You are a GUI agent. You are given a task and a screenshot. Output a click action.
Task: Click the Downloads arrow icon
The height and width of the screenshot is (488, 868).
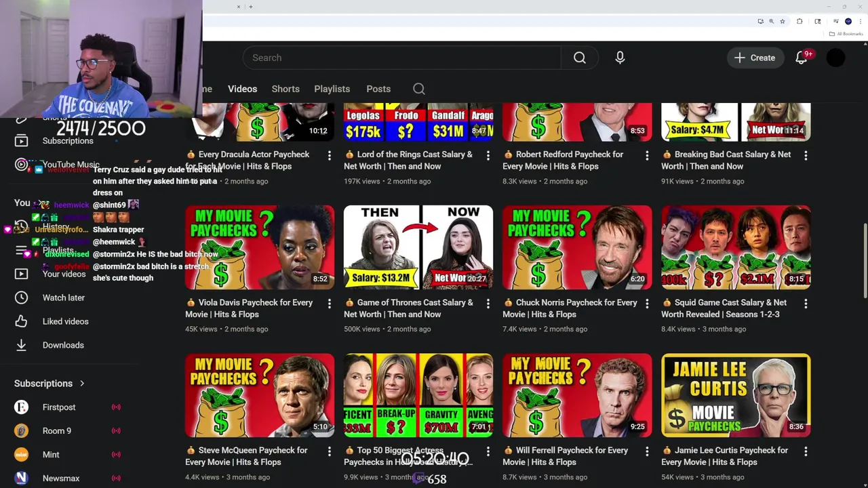click(21, 345)
